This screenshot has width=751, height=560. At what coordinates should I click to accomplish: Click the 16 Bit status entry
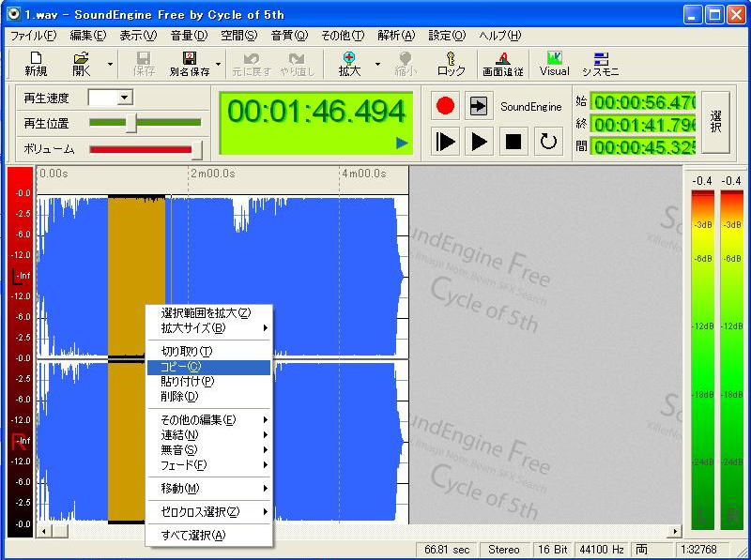pyautogui.click(x=552, y=550)
